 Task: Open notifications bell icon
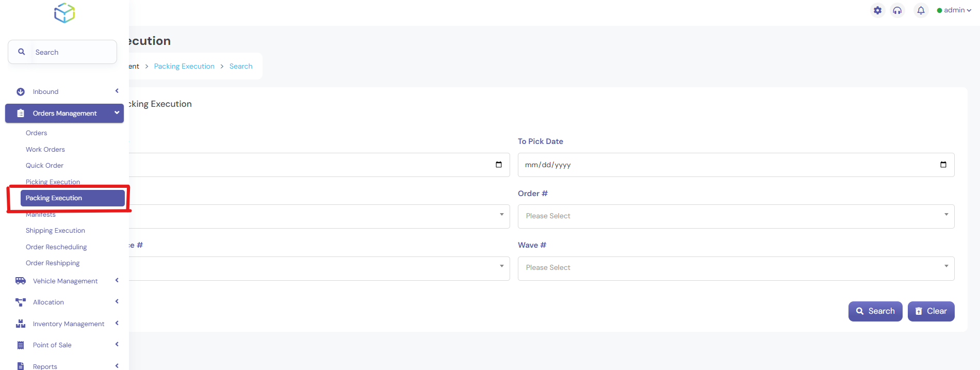pos(921,10)
